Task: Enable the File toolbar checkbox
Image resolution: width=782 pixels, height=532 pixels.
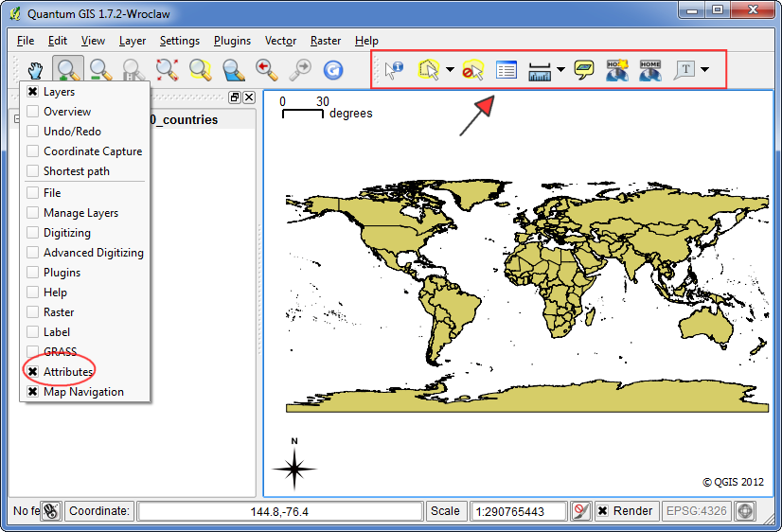Action: pos(32,193)
